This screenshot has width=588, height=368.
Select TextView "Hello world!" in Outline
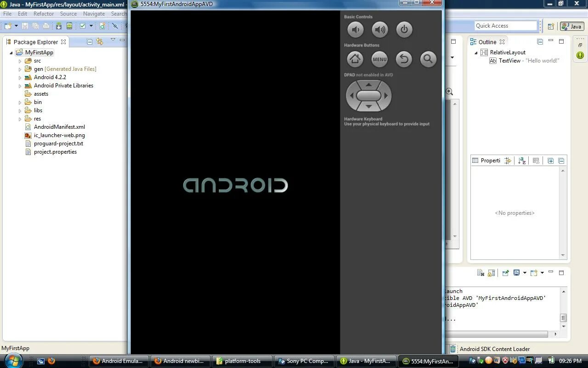524,61
